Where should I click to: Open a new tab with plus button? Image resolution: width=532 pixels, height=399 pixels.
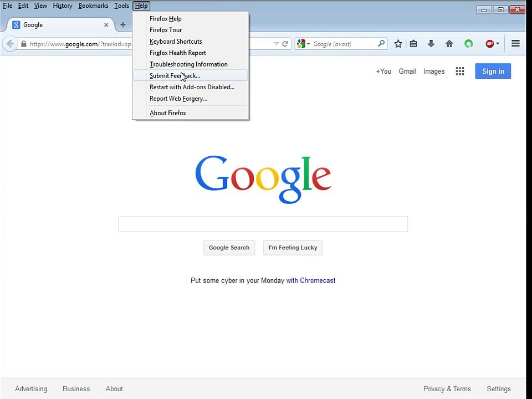123,25
